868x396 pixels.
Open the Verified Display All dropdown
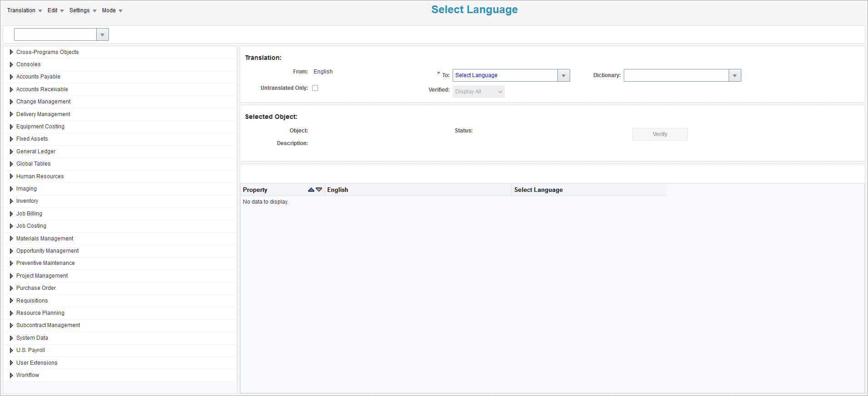[x=478, y=92]
